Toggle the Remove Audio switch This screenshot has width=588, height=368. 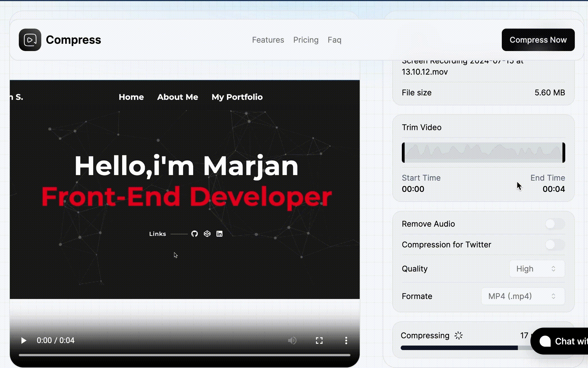click(x=555, y=224)
